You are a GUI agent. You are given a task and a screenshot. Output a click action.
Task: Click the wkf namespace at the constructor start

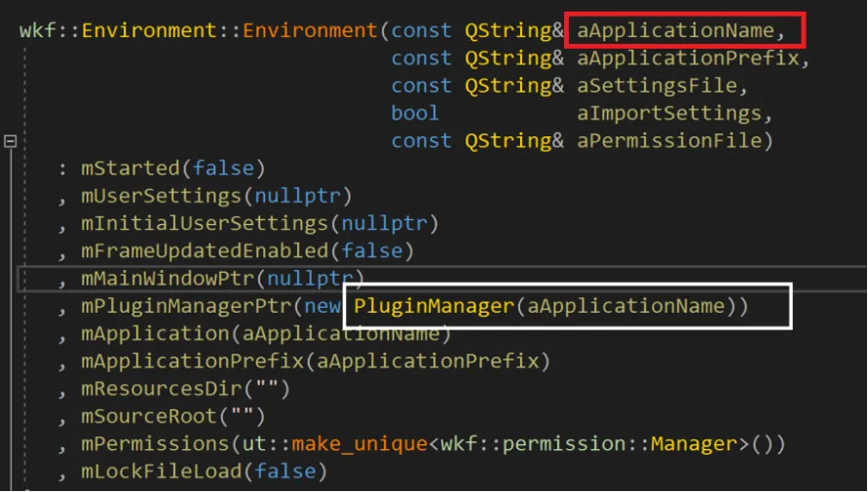point(37,30)
